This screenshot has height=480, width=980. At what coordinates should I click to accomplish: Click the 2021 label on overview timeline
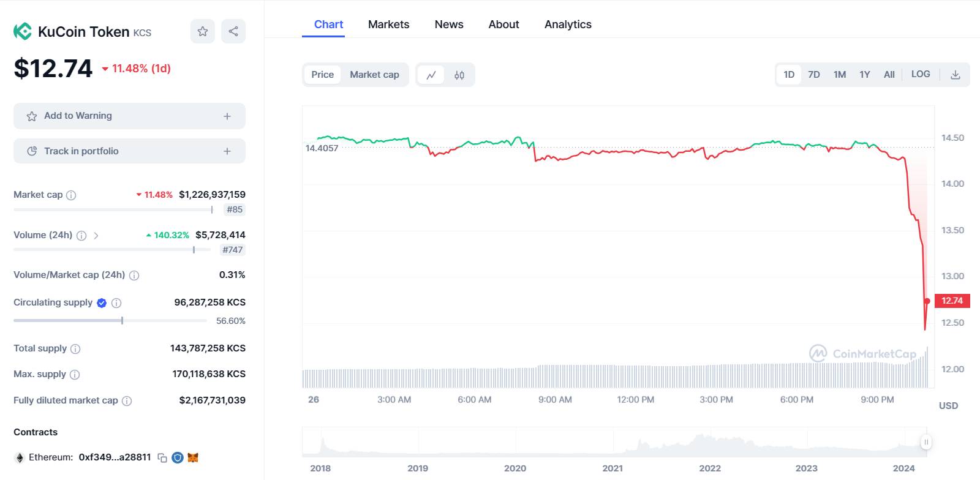[x=612, y=468]
